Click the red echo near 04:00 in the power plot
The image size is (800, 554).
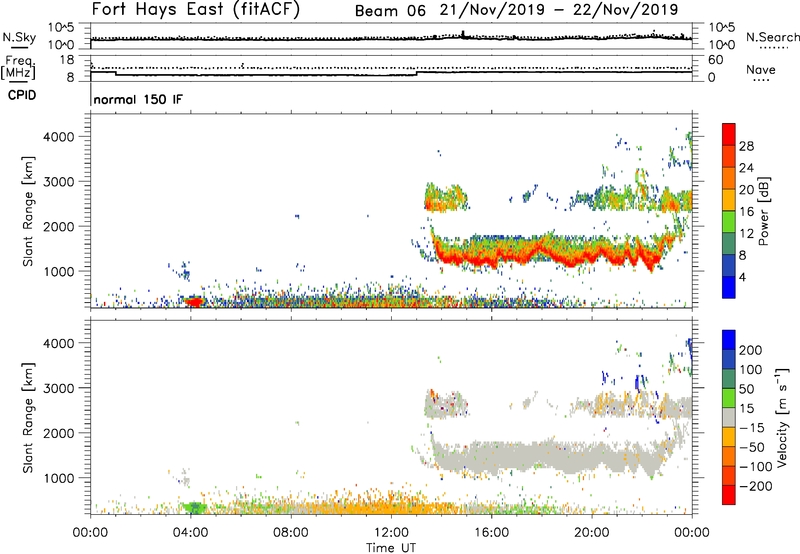(x=194, y=301)
